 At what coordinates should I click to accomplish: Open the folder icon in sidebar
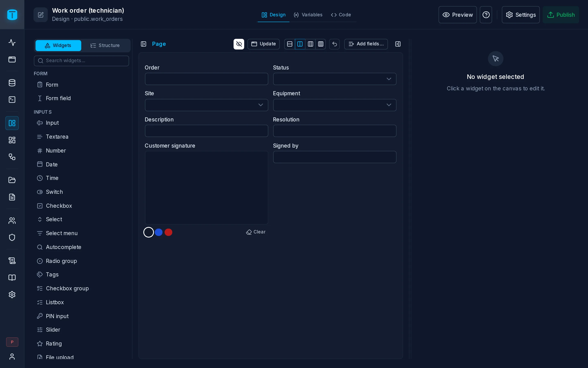[x=12, y=180]
